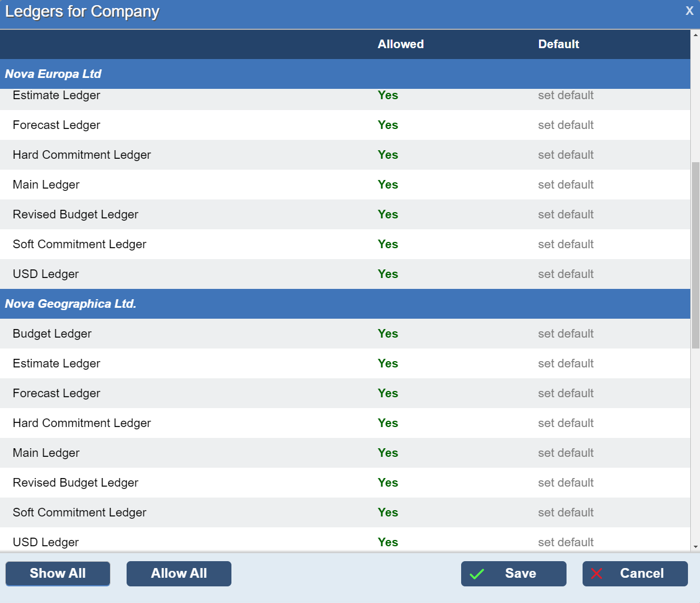The height and width of the screenshot is (603, 700).
Task: Toggle Allowed for Nova Geographica Budget Ledger
Action: [388, 334]
